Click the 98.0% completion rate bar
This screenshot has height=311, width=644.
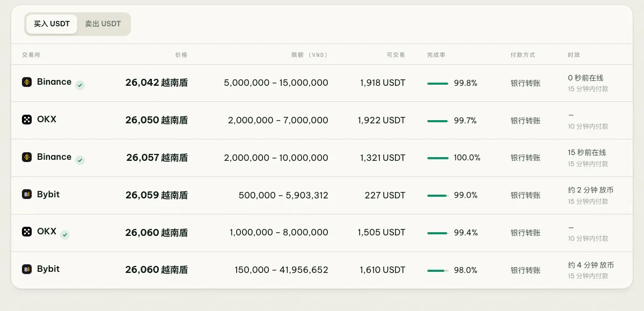pyautogui.click(x=437, y=270)
